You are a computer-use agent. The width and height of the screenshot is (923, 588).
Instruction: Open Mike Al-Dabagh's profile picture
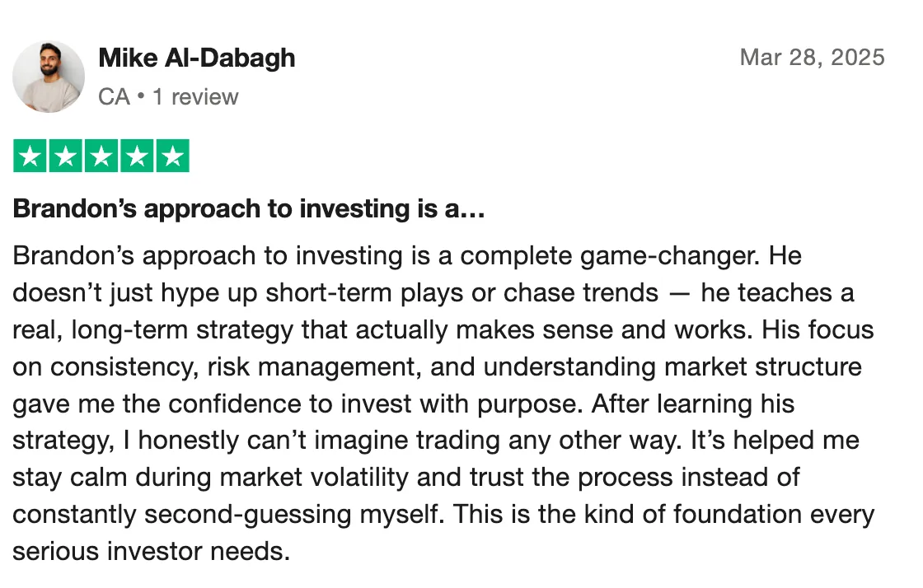(x=49, y=77)
